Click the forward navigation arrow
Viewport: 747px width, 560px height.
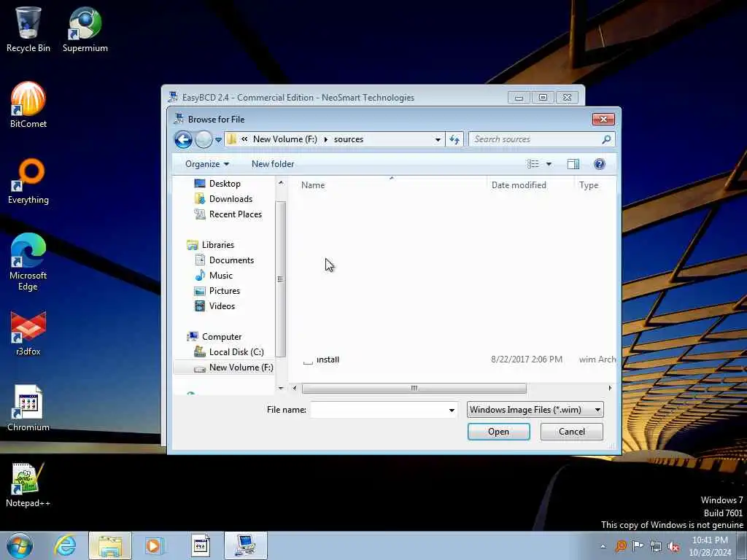[x=204, y=139]
